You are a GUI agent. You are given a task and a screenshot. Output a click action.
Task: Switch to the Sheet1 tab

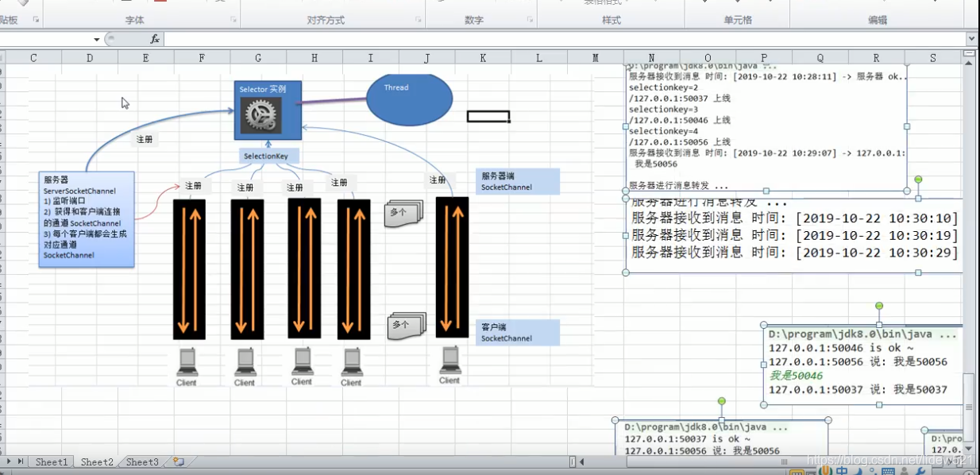click(52, 461)
